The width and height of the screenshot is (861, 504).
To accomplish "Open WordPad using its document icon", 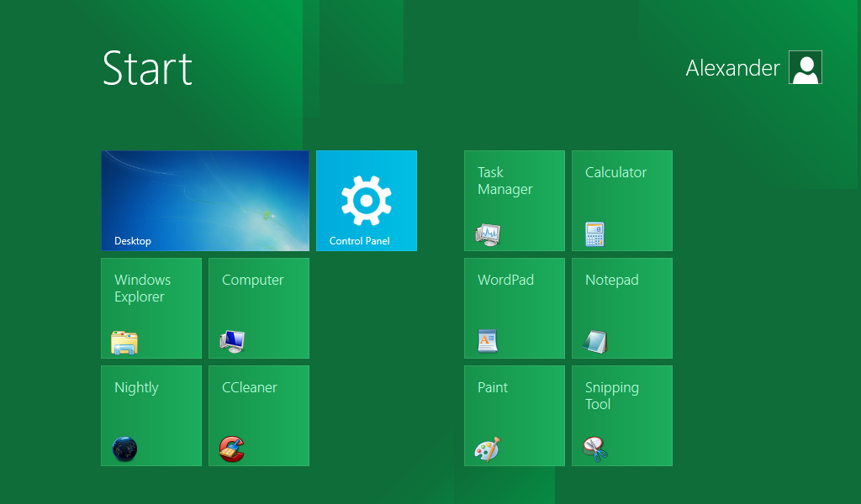I will [488, 341].
